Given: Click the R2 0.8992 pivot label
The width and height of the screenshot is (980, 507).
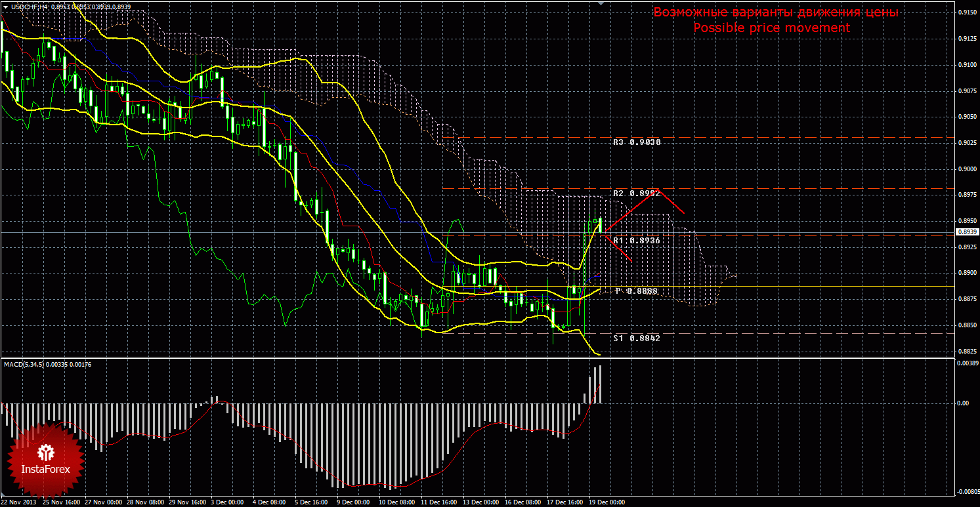Looking at the screenshot, I should coord(636,193).
